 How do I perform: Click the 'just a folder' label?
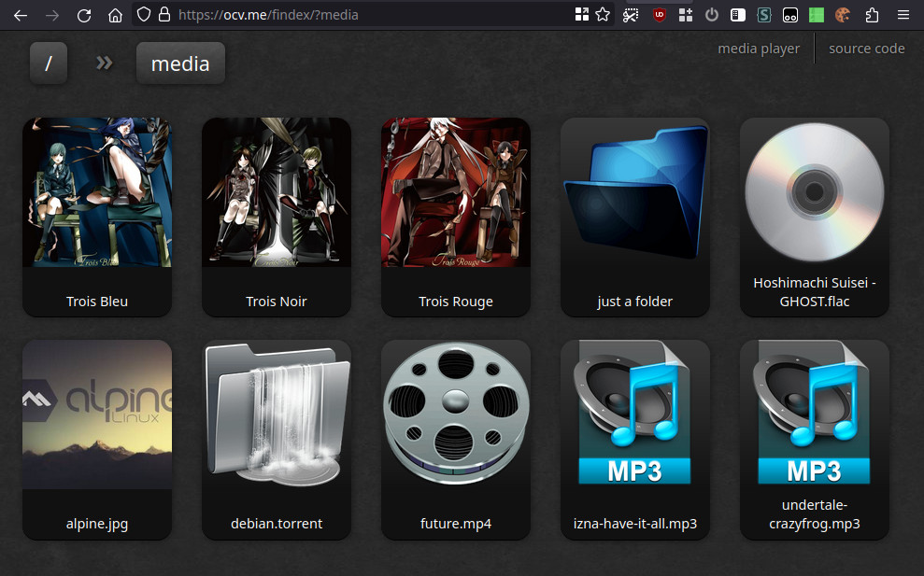[x=634, y=302]
